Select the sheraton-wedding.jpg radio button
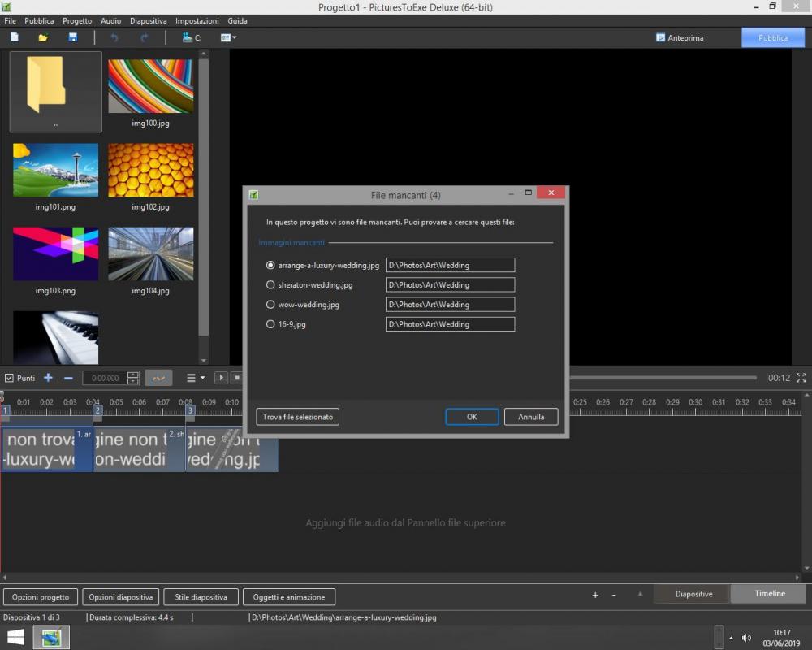Image resolution: width=812 pixels, height=650 pixels. [x=270, y=284]
